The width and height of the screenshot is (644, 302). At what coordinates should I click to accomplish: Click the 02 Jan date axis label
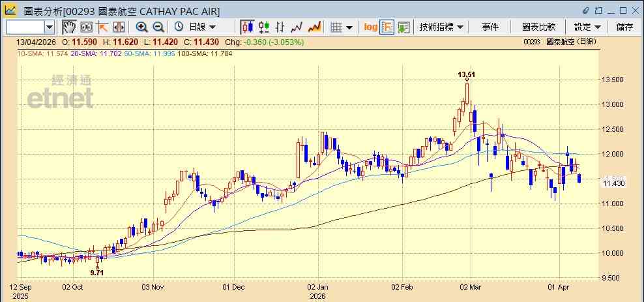tap(318, 287)
